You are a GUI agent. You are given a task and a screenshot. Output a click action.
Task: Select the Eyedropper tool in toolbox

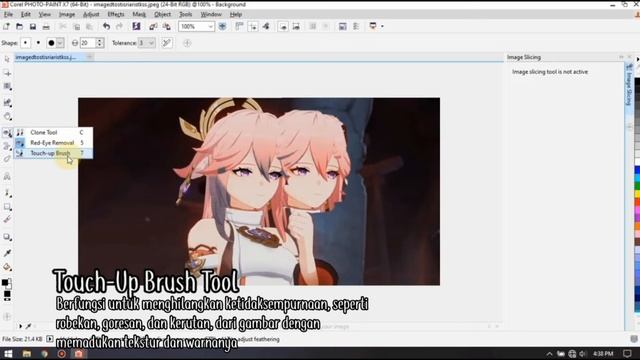[7, 253]
